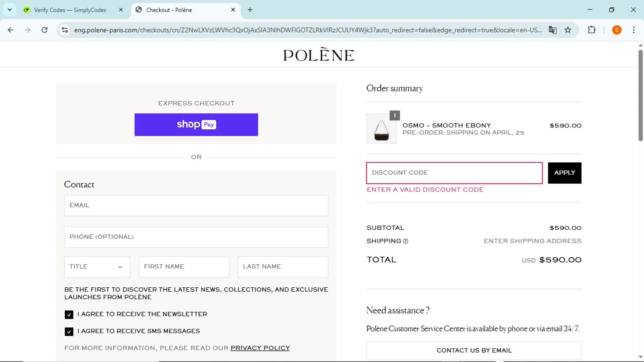Open a new browser tab

(x=250, y=10)
